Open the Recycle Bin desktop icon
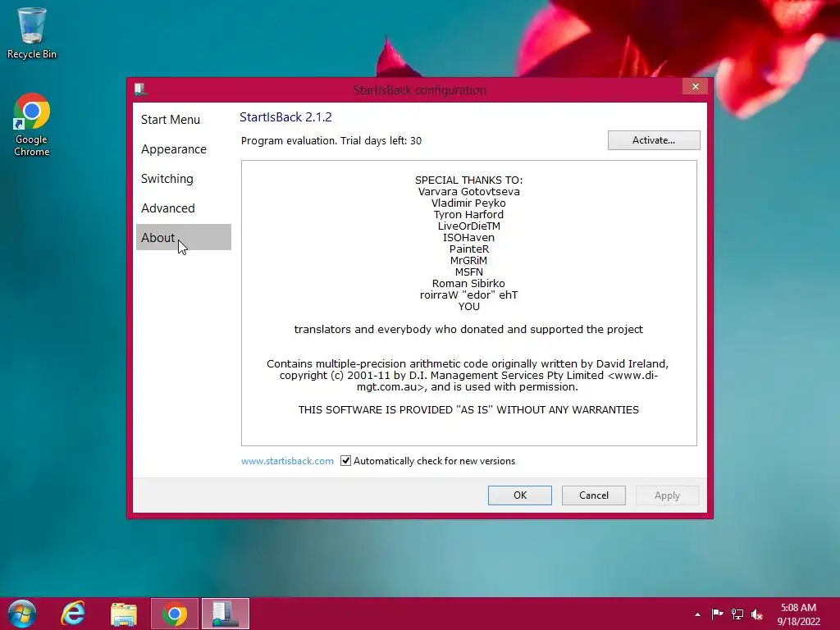The height and width of the screenshot is (630, 840). (x=32, y=33)
